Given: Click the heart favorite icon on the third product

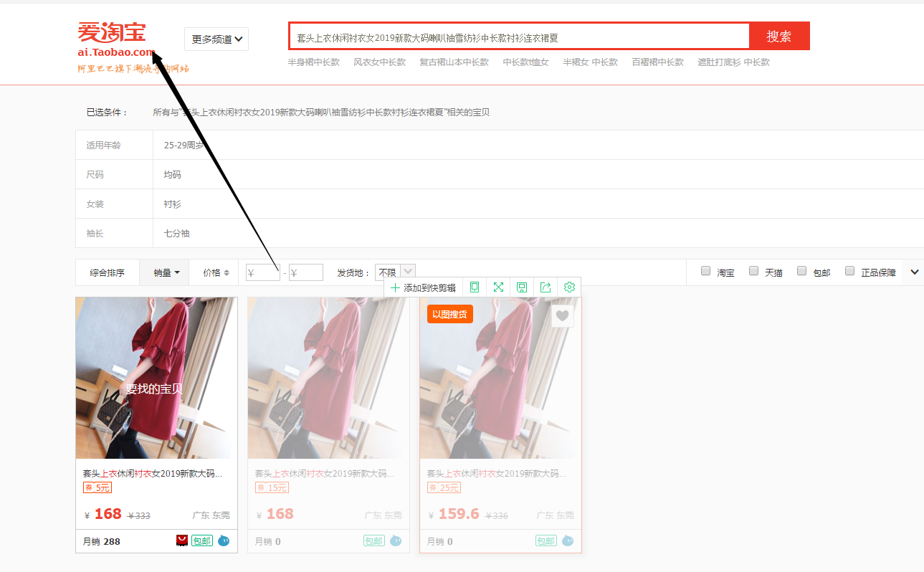Looking at the screenshot, I should (x=563, y=316).
